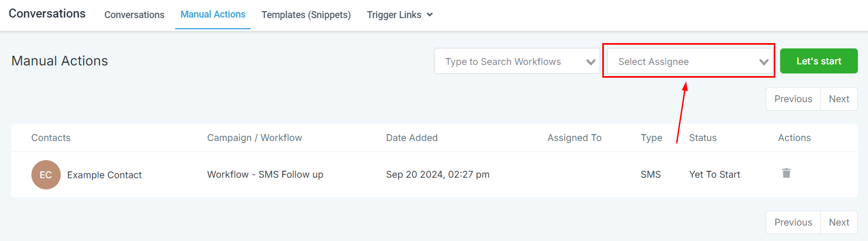Open the Example Contact name
This screenshot has width=868, height=241.
click(x=104, y=175)
